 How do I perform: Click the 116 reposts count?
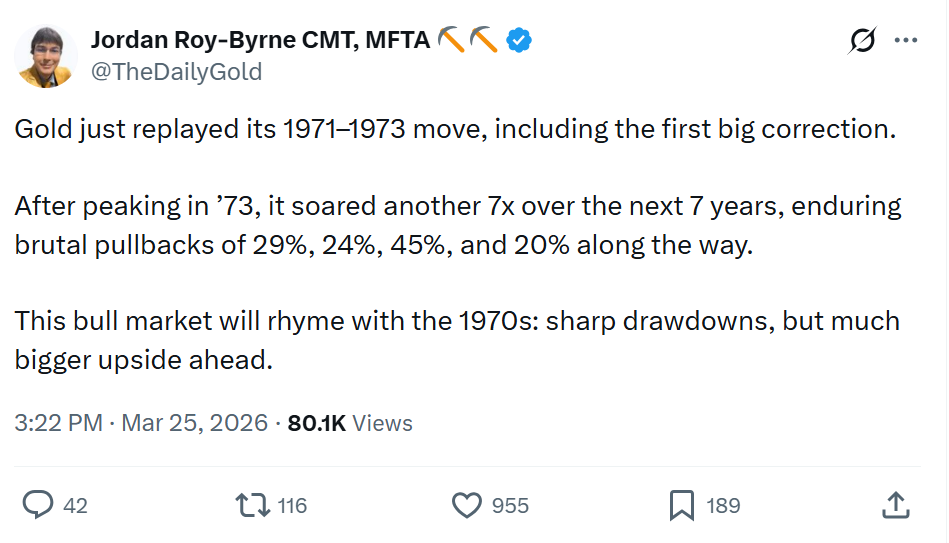[291, 506]
